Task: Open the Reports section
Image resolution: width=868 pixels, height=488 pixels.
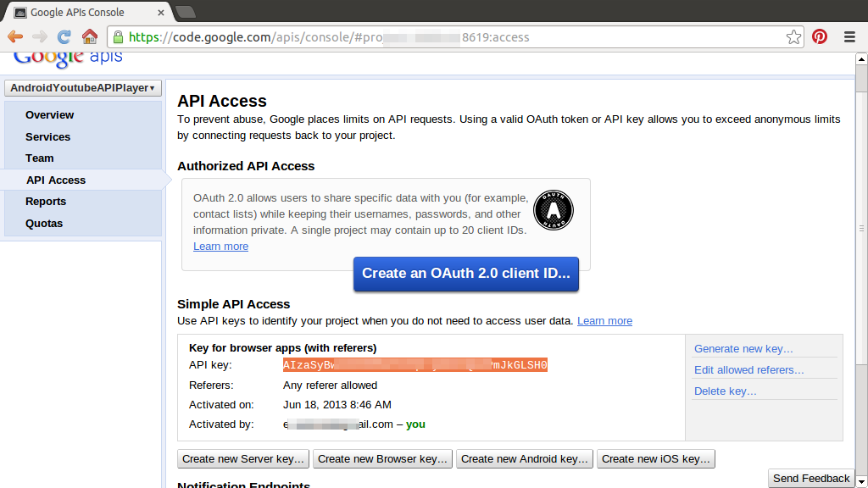Action: point(45,201)
